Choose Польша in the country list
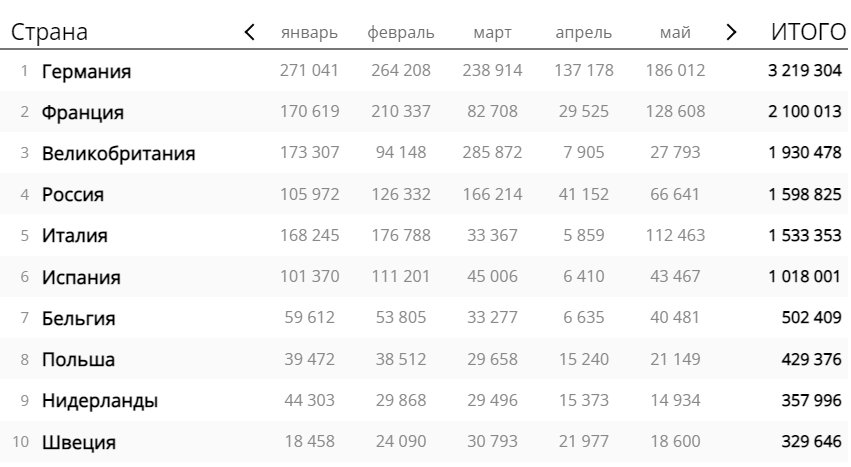The height and width of the screenshot is (467, 851). click(x=78, y=359)
